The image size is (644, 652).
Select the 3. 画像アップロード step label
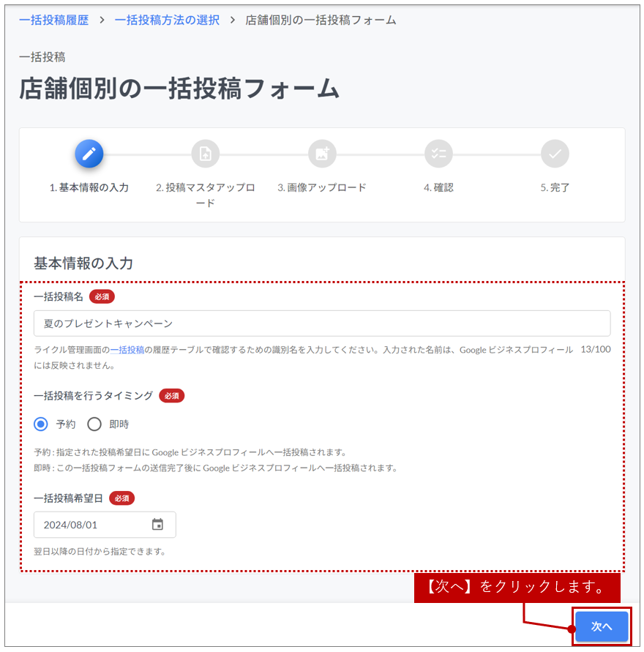[322, 187]
